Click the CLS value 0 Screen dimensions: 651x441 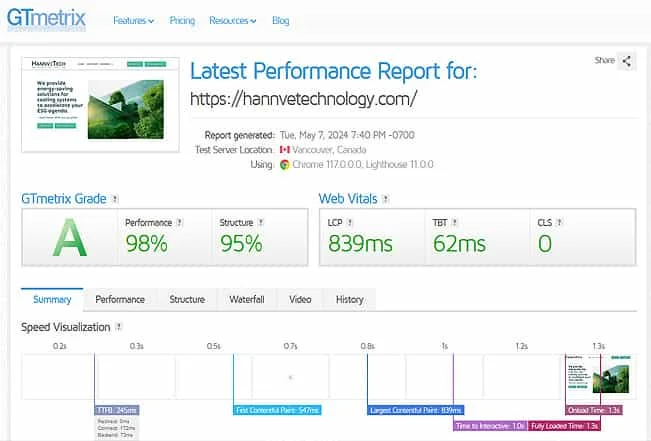click(545, 243)
